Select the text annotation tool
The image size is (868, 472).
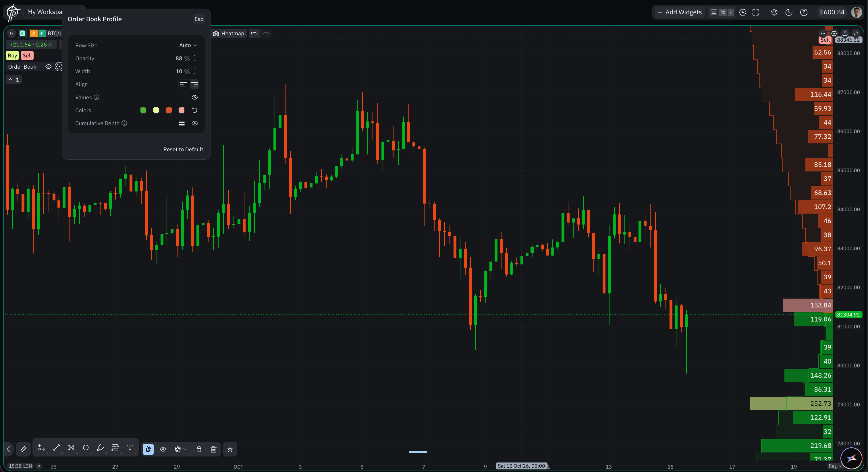coord(130,448)
